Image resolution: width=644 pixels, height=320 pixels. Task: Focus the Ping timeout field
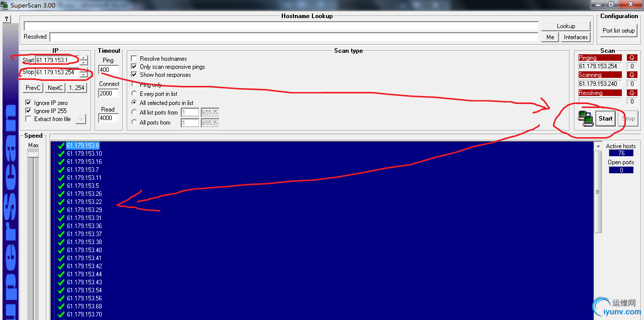pyautogui.click(x=109, y=70)
